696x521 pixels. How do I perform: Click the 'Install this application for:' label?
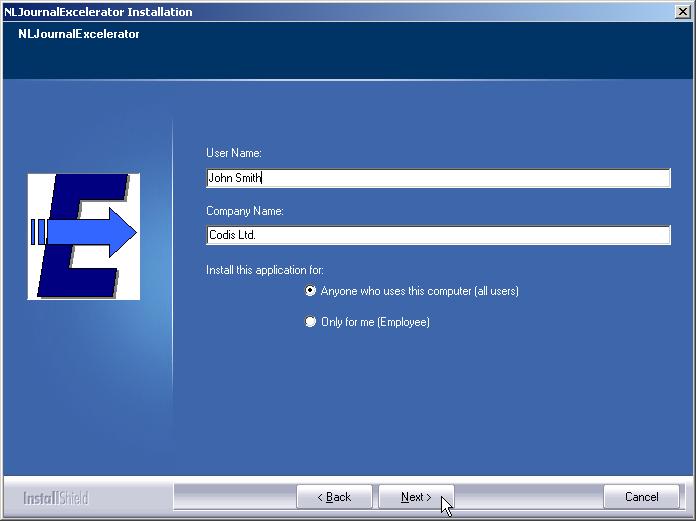(265, 270)
